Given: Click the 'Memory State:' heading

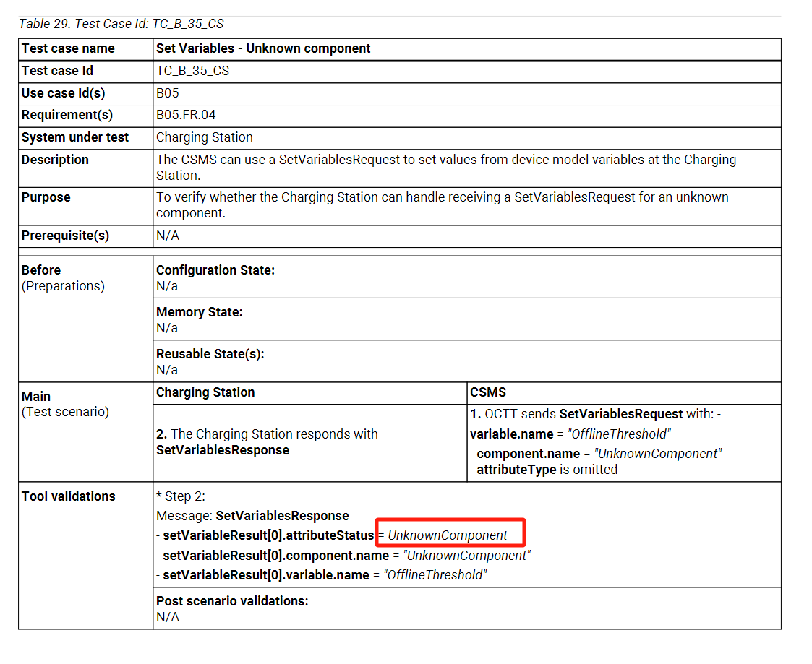Looking at the screenshot, I should [x=200, y=312].
